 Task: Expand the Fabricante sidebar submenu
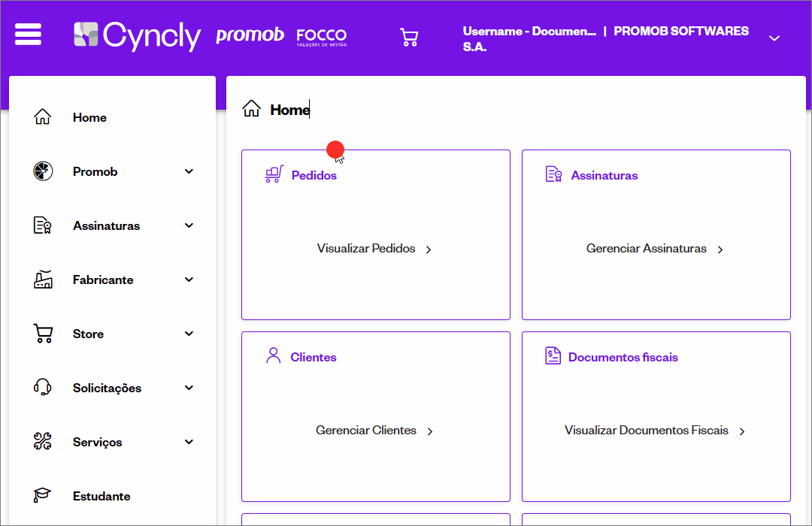189,280
